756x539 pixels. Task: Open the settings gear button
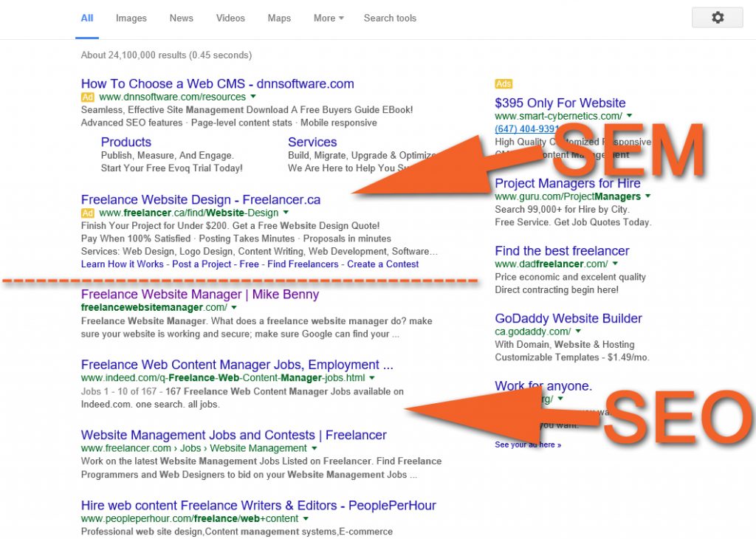(717, 18)
